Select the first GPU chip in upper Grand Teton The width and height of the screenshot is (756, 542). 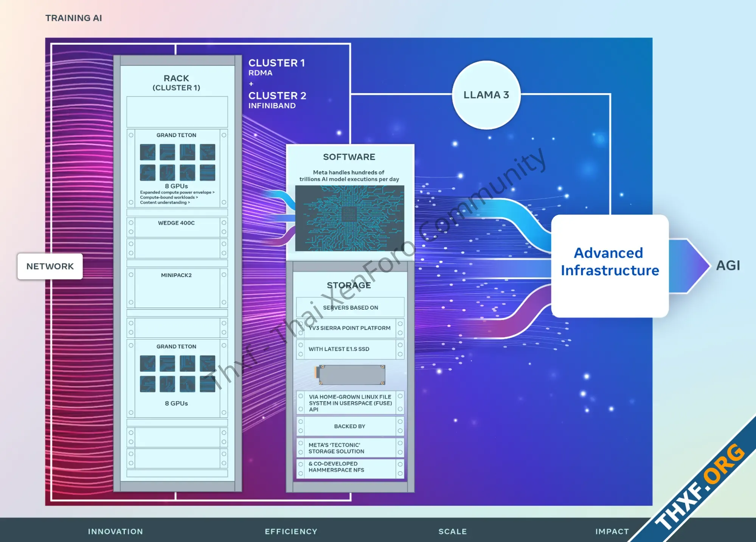[x=147, y=152]
